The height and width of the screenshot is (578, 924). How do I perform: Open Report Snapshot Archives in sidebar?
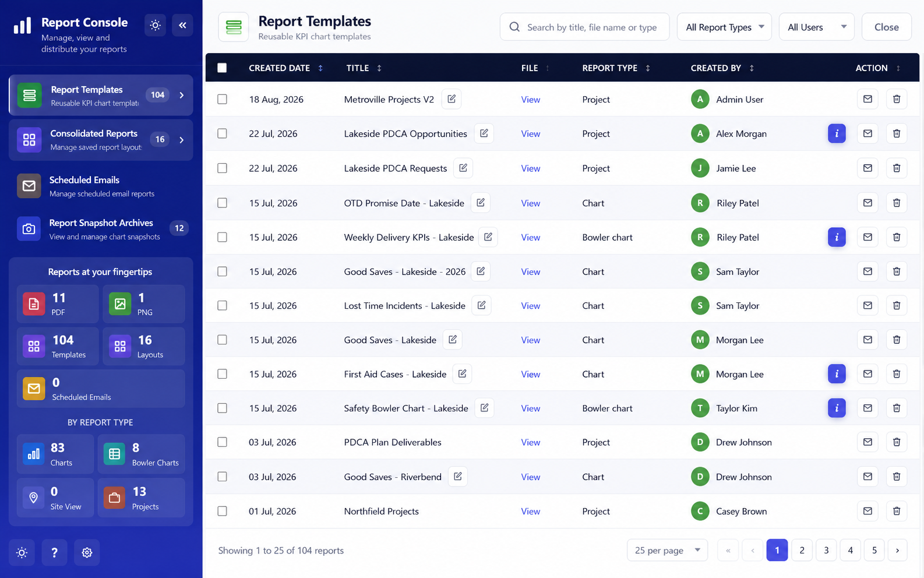(x=101, y=230)
